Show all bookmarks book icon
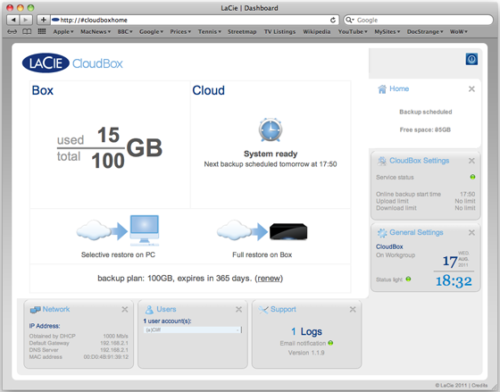This screenshot has width=500, height=392. 27,32
